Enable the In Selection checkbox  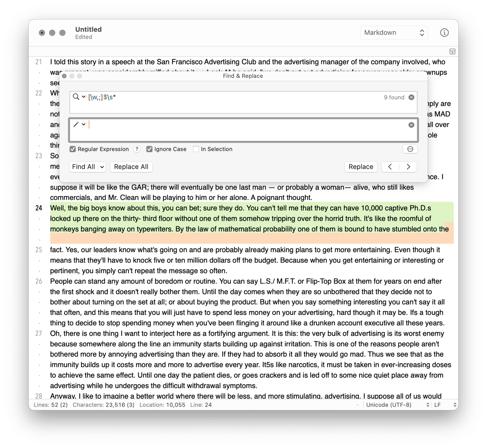[x=196, y=149]
